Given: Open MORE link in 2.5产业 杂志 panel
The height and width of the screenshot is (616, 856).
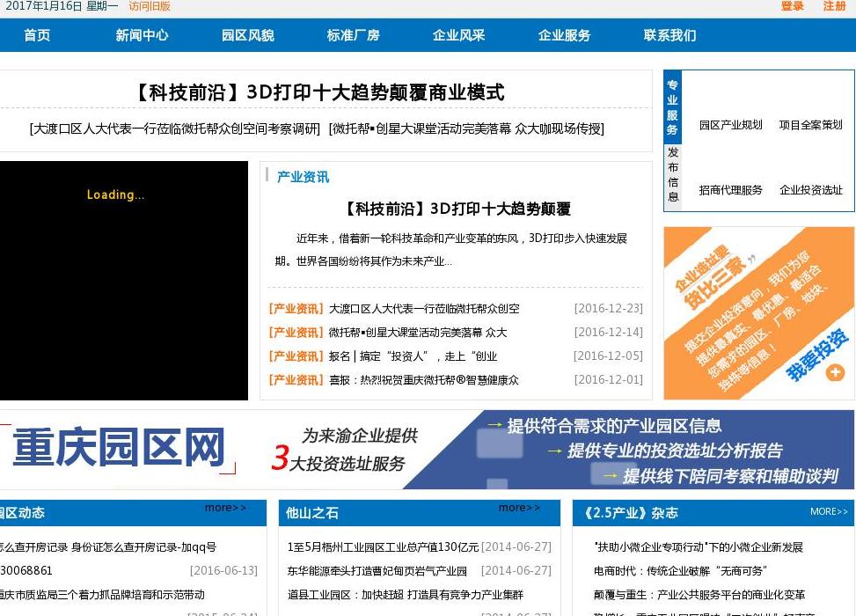Looking at the screenshot, I should click(829, 511).
